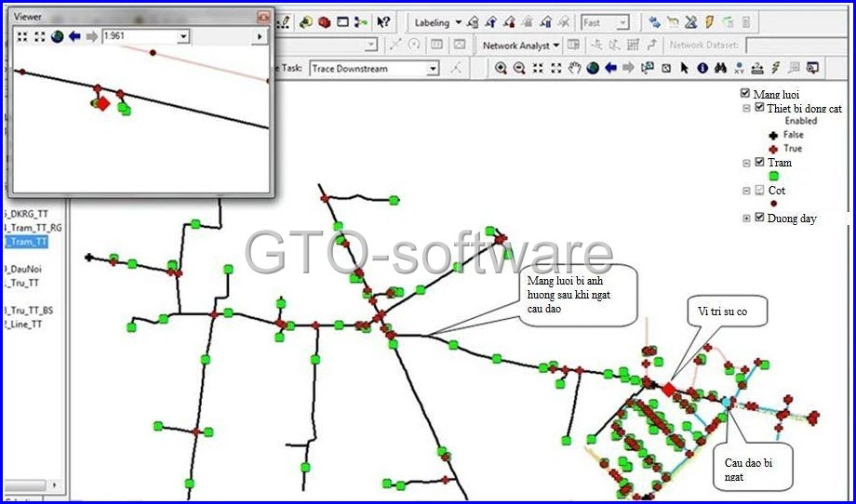Toggle the Tram layer checkbox
Viewport: 856px width, 504px height.
pyautogui.click(x=759, y=162)
